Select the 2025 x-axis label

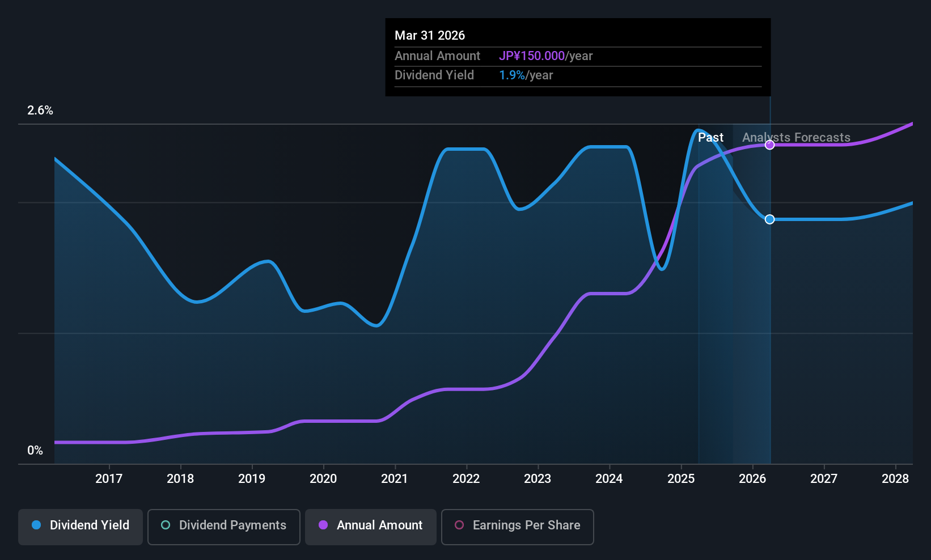681,479
